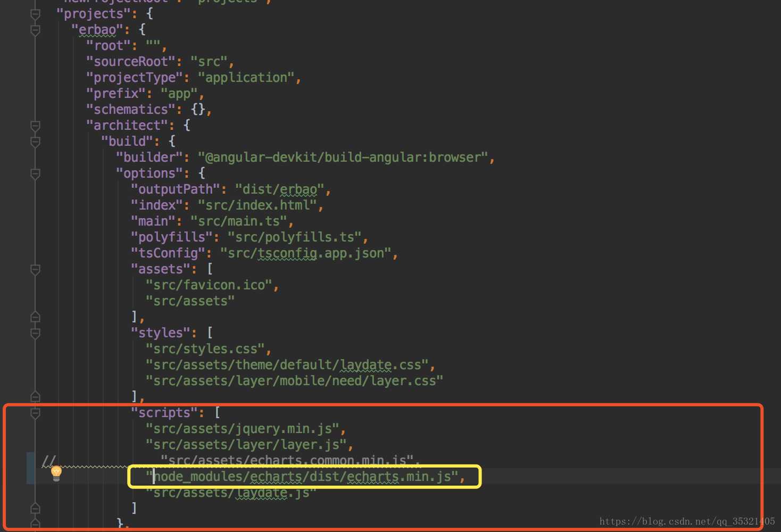The image size is (781, 532).
Task: Click the "src/assets/layer/layer.js" script entry
Action: (246, 445)
